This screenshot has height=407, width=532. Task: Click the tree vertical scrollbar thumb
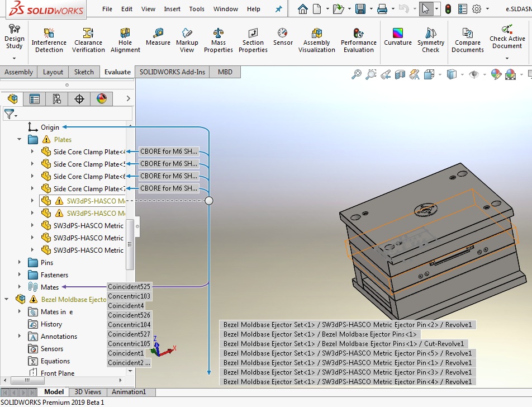pos(130,244)
